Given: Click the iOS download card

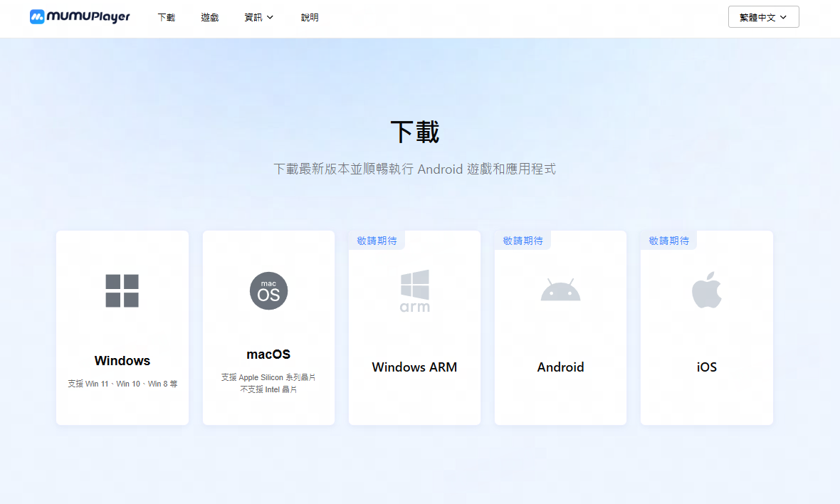Looking at the screenshot, I should (x=706, y=335).
